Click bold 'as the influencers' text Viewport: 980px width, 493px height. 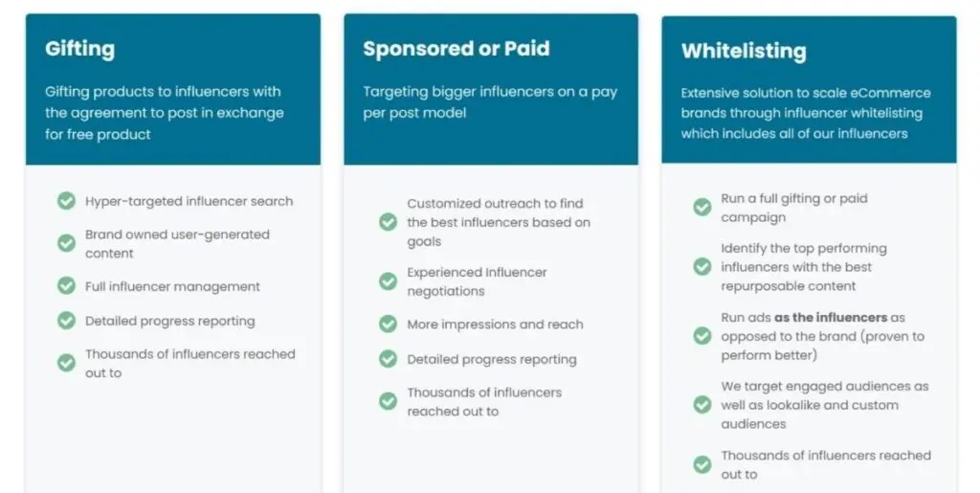pyautogui.click(x=832, y=317)
